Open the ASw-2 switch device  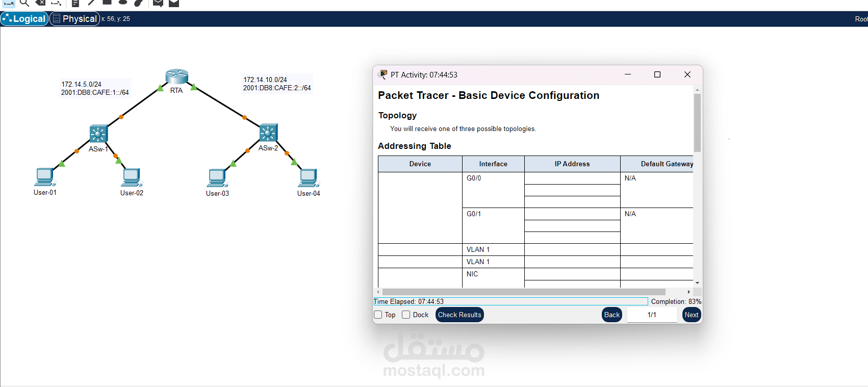point(268,133)
